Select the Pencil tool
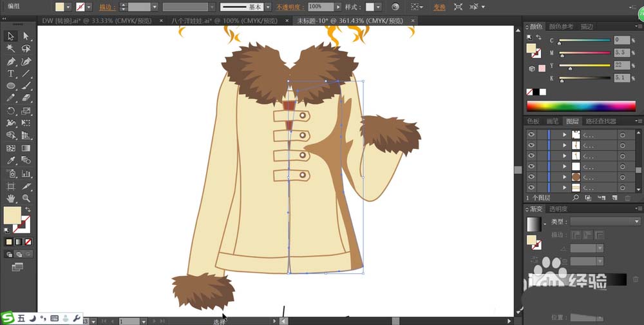Viewport: 644px width, 325px height. tap(11, 98)
